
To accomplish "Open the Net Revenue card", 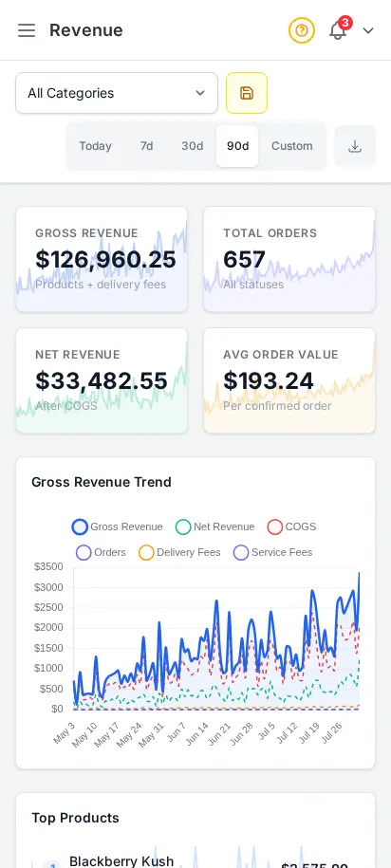I will pyautogui.click(x=102, y=380).
